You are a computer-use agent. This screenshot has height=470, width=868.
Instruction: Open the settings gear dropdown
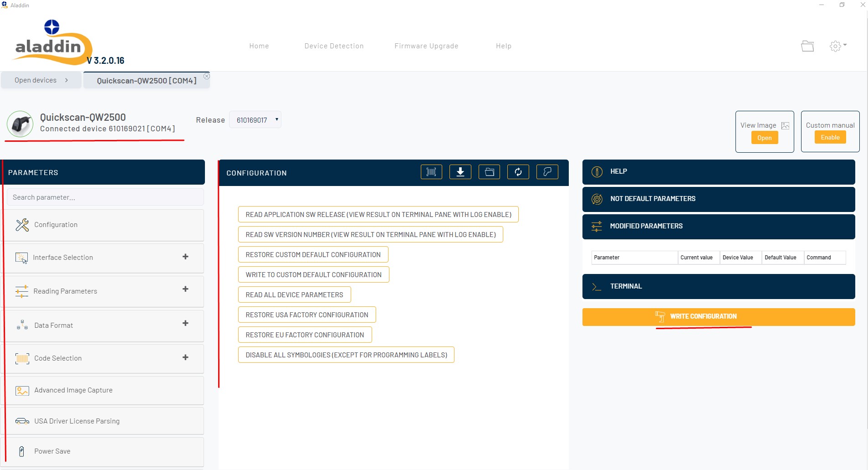coord(838,46)
